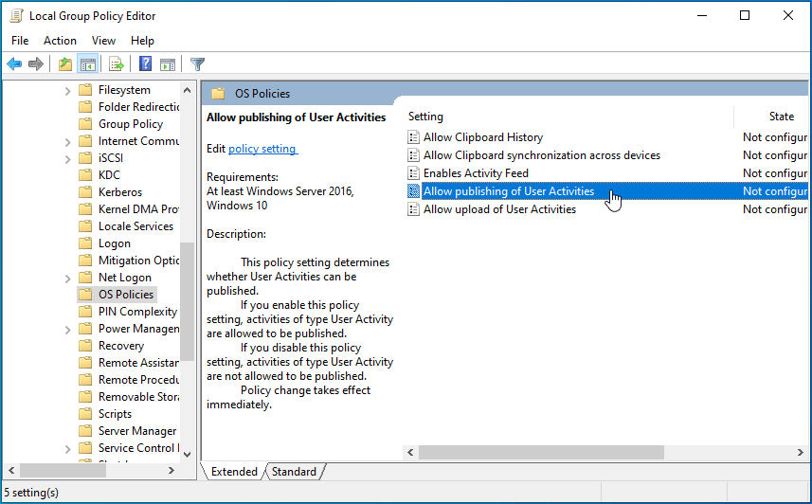812x504 pixels.
Task: Switch to the Standard tab
Action: (x=294, y=472)
